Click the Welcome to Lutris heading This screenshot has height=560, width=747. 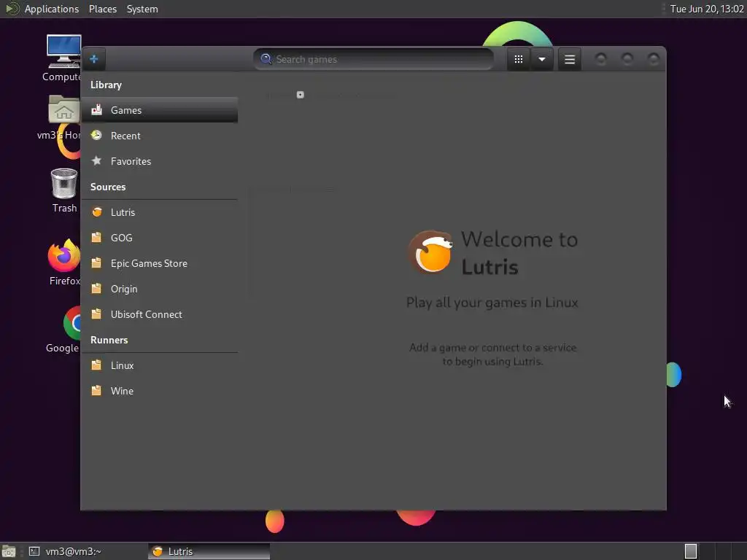[519, 253]
